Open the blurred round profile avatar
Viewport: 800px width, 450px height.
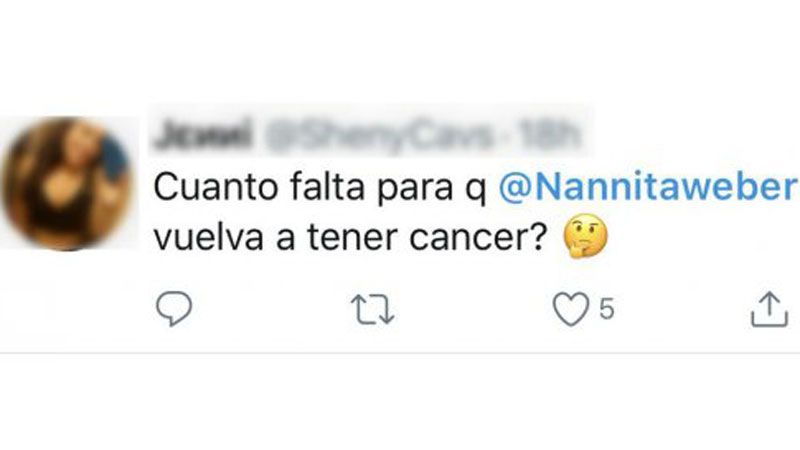(66, 184)
